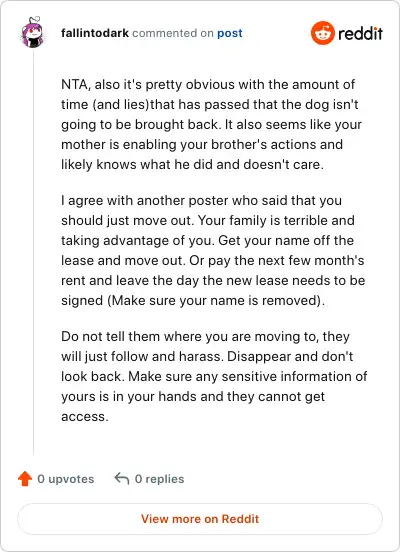This screenshot has width=400, height=552.
Task: Click the paragraph beginning "Do not tell them"
Action: (x=214, y=376)
